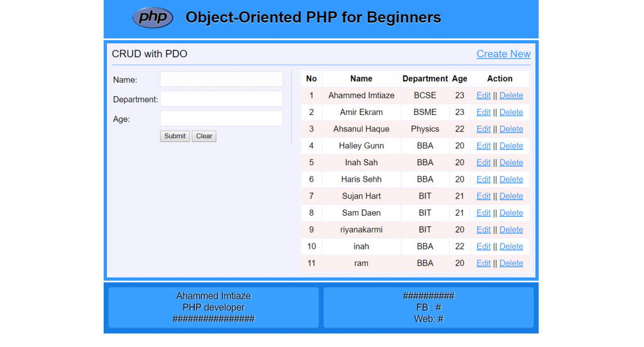Delete the Sujan Hart record

(x=511, y=196)
